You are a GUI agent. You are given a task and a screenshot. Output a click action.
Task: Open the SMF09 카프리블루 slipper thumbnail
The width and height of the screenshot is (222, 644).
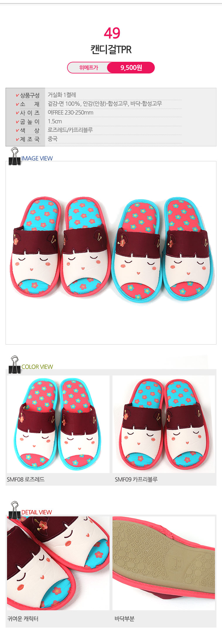pos(164,424)
